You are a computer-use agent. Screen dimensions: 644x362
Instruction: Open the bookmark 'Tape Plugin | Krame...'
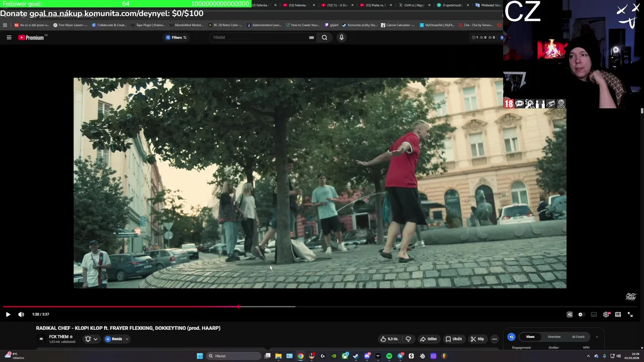point(148,25)
